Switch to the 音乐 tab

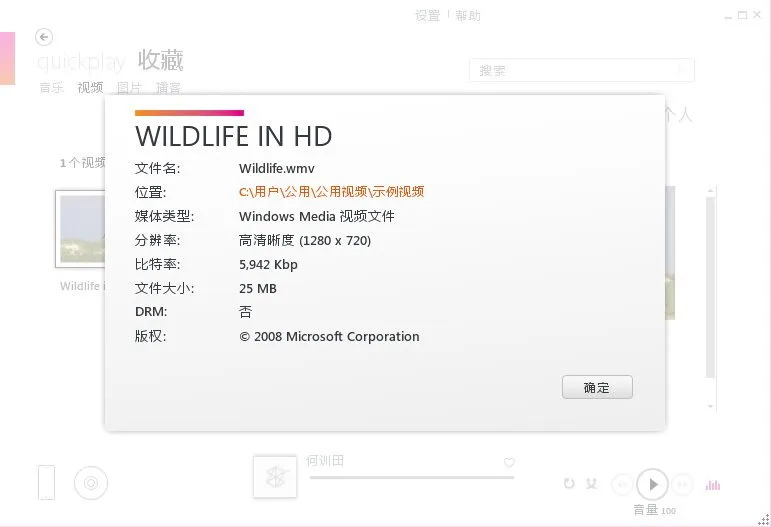pyautogui.click(x=52, y=88)
